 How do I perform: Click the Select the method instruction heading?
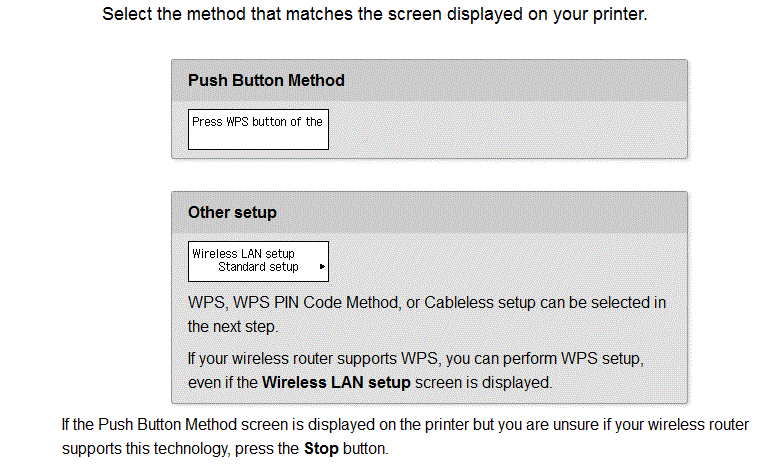tap(375, 14)
